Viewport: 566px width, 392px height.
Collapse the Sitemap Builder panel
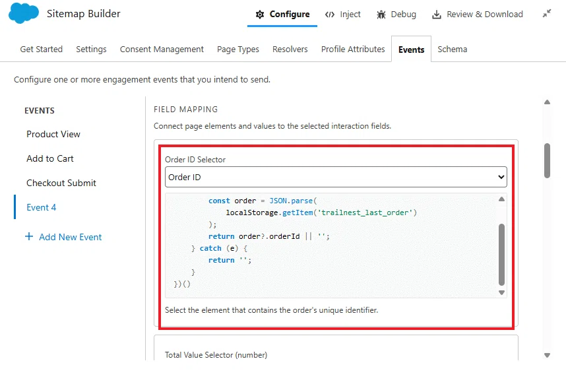pos(547,14)
